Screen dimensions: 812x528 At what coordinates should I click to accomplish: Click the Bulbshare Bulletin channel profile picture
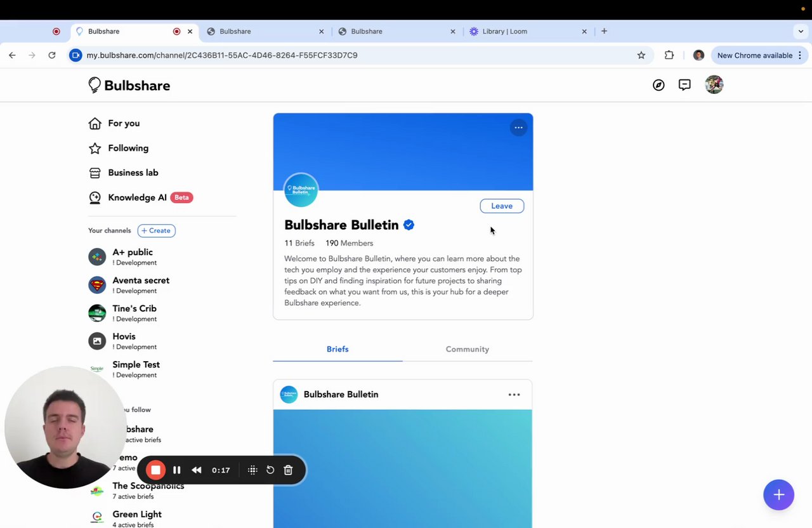point(301,190)
